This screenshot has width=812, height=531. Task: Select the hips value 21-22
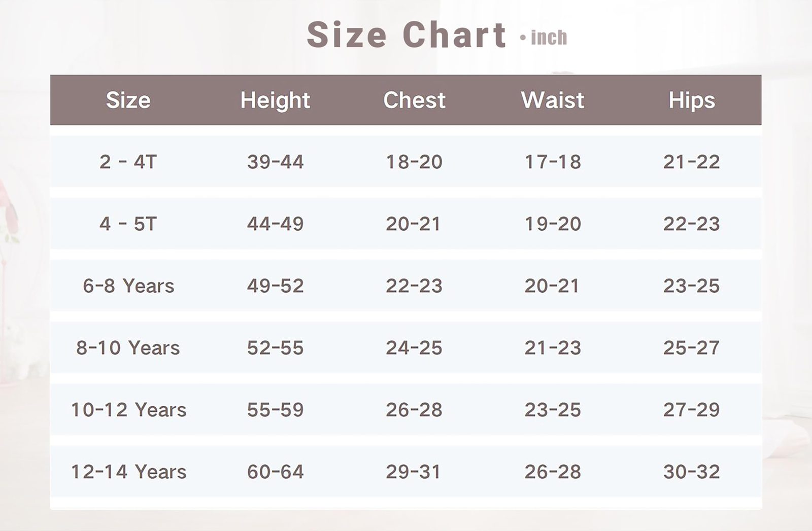tap(691, 162)
